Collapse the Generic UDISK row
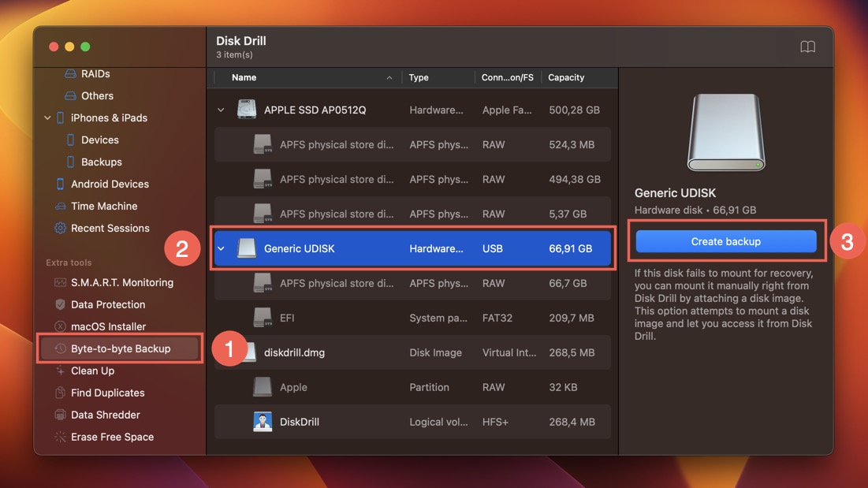868x488 pixels. 221,249
